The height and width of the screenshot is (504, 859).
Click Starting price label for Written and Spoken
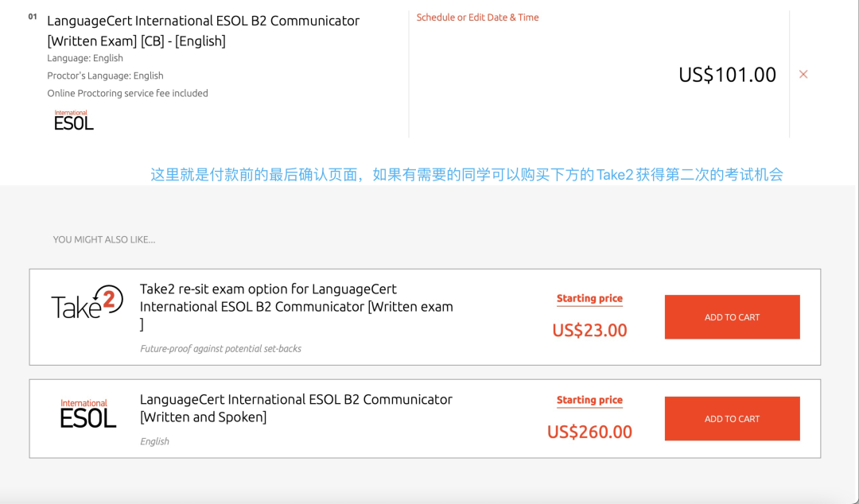pyautogui.click(x=589, y=400)
